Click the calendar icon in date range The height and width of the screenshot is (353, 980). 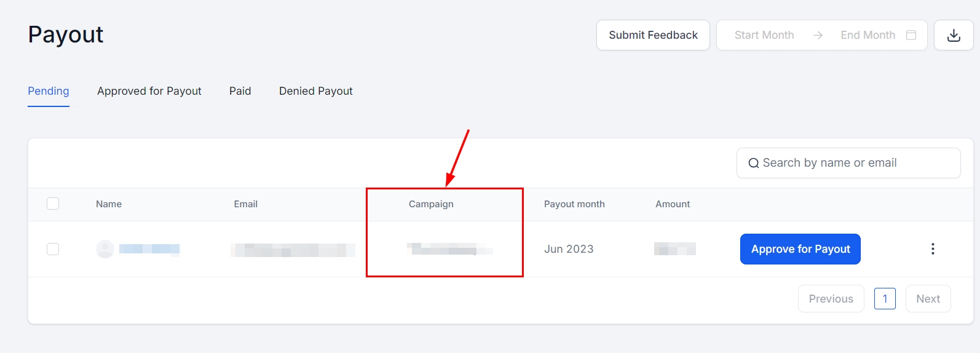click(911, 35)
